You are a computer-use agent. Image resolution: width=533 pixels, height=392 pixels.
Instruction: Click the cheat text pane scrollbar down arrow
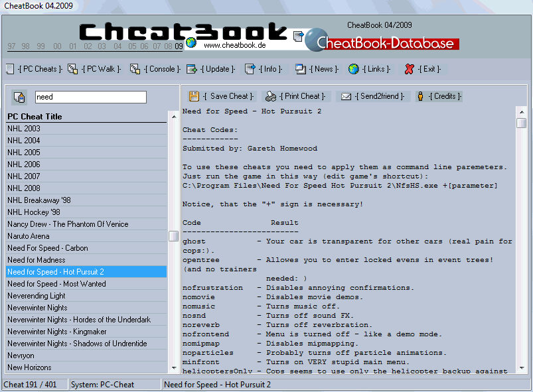522,368
